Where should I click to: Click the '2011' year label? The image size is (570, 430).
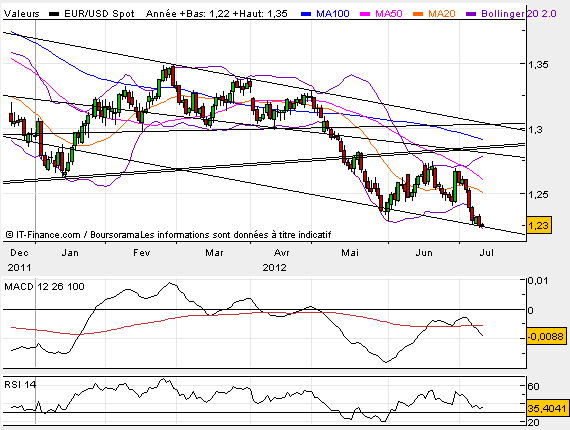click(x=19, y=268)
